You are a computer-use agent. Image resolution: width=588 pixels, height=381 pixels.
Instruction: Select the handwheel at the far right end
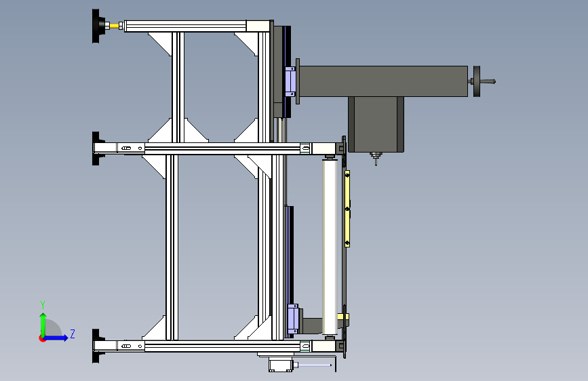coord(477,81)
